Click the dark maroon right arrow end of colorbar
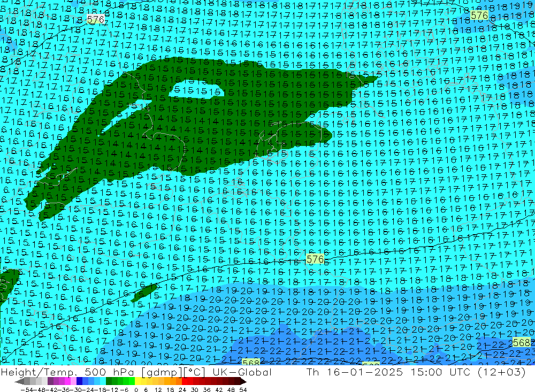This screenshot has width=535, height=392. pyautogui.click(x=243, y=381)
